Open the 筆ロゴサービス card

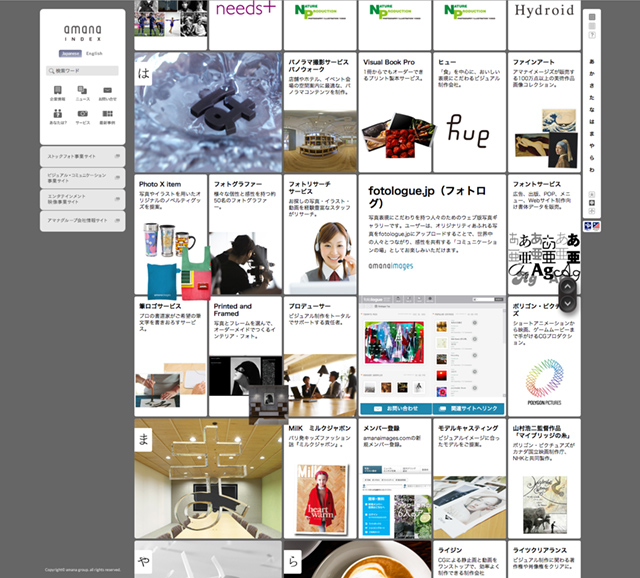tap(171, 356)
